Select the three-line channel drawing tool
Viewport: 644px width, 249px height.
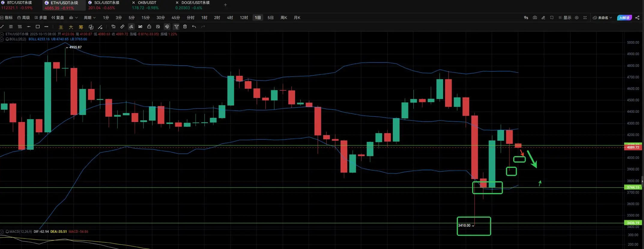point(20,27)
